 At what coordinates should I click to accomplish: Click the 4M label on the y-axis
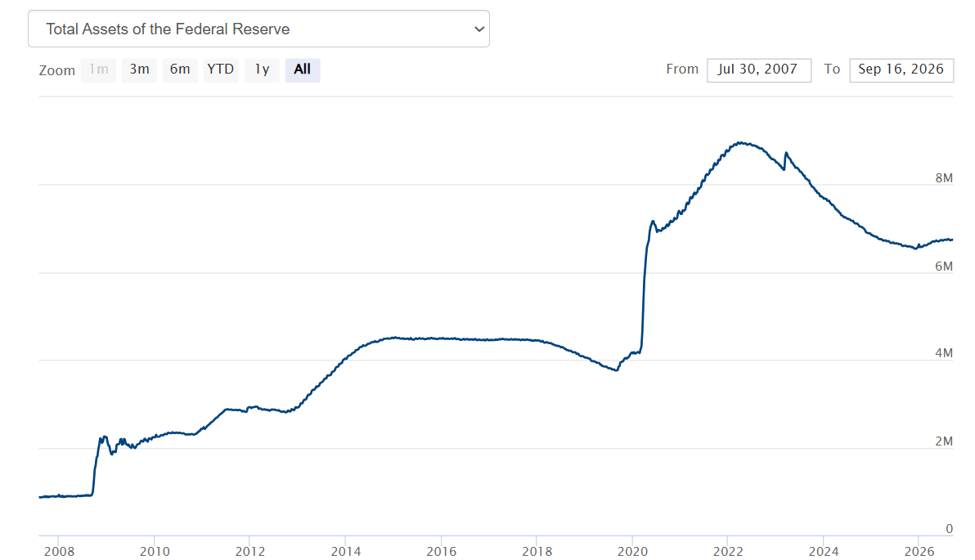pos(944,353)
